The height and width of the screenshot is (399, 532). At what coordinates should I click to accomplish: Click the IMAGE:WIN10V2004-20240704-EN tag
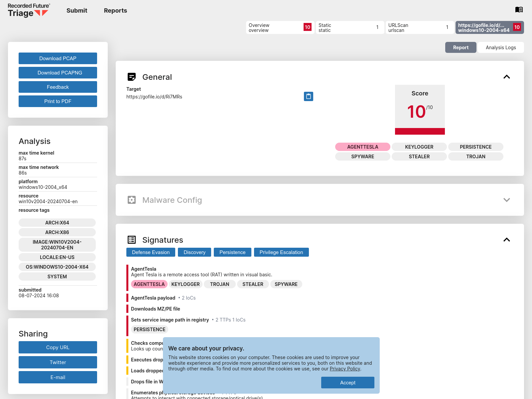(57, 245)
